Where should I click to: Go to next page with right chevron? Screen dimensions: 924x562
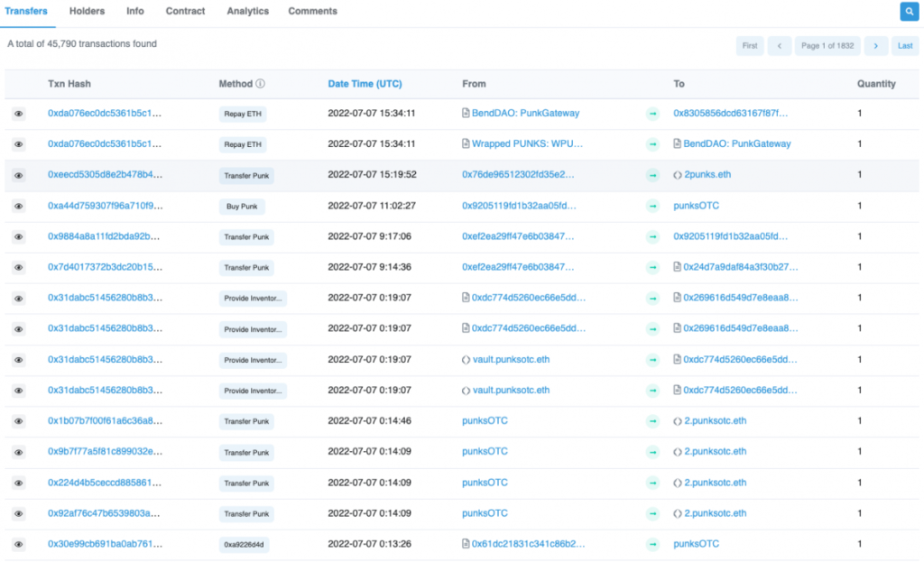875,46
